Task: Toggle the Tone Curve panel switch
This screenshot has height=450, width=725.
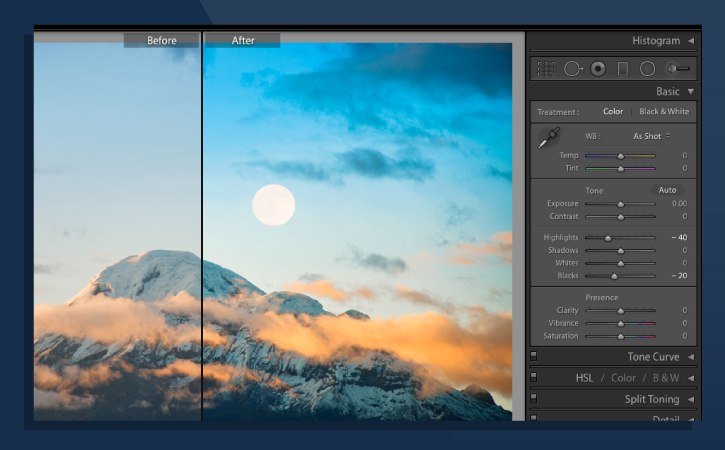Action: pyautogui.click(x=534, y=356)
